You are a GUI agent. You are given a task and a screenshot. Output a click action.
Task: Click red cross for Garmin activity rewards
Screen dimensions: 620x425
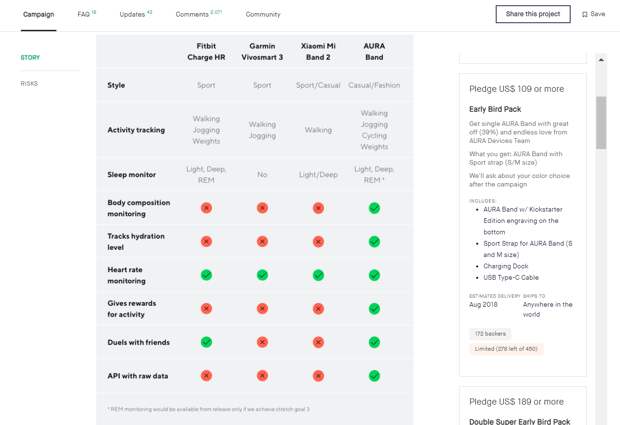coord(262,309)
